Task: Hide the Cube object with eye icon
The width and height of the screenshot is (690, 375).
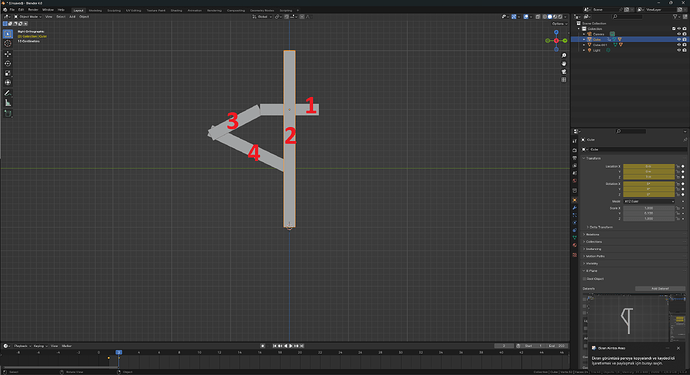Action: coord(679,39)
